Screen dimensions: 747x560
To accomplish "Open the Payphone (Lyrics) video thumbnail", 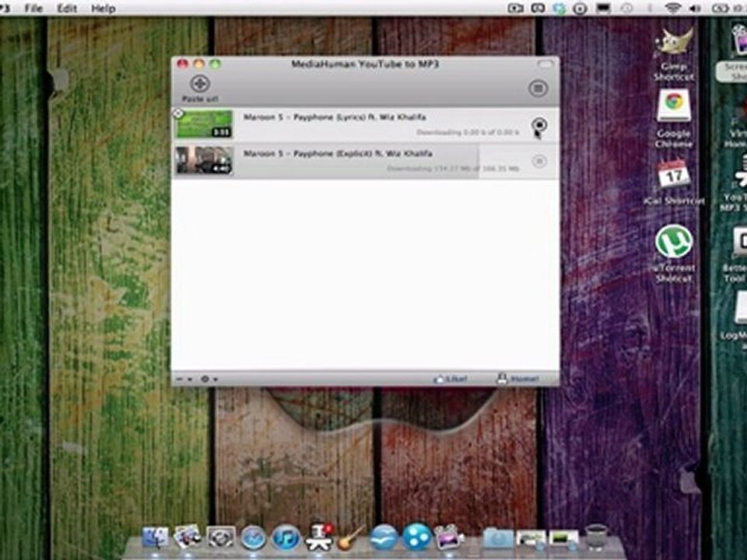I will 204,124.
